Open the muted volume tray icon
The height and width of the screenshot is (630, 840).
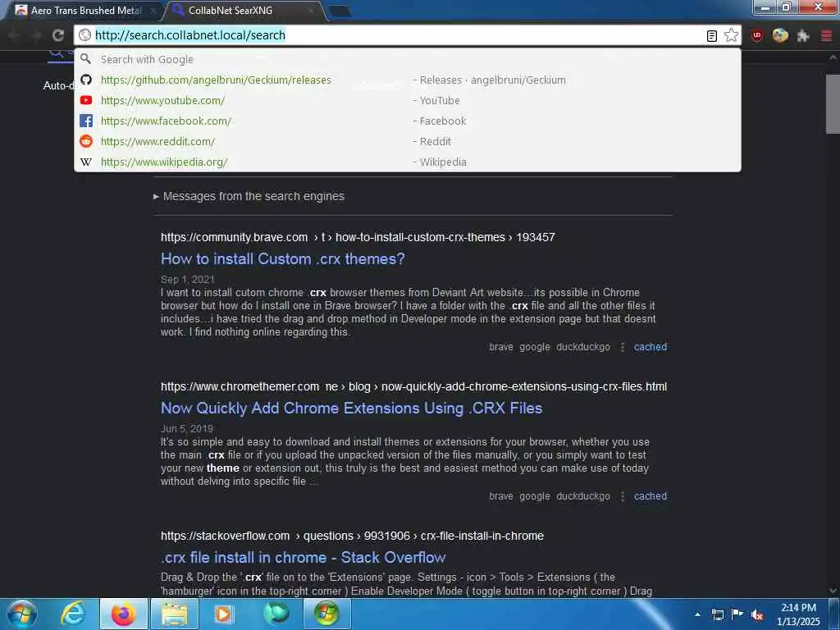tap(757, 615)
